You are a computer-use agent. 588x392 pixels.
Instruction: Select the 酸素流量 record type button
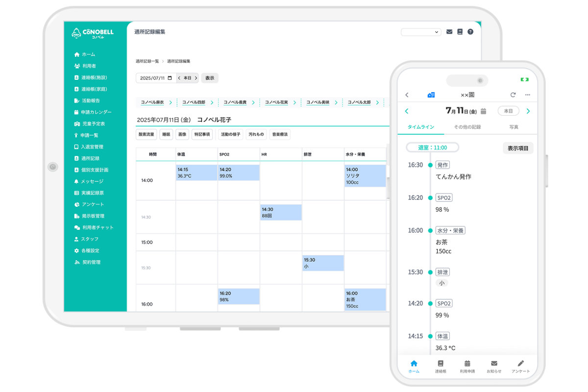pyautogui.click(x=146, y=134)
